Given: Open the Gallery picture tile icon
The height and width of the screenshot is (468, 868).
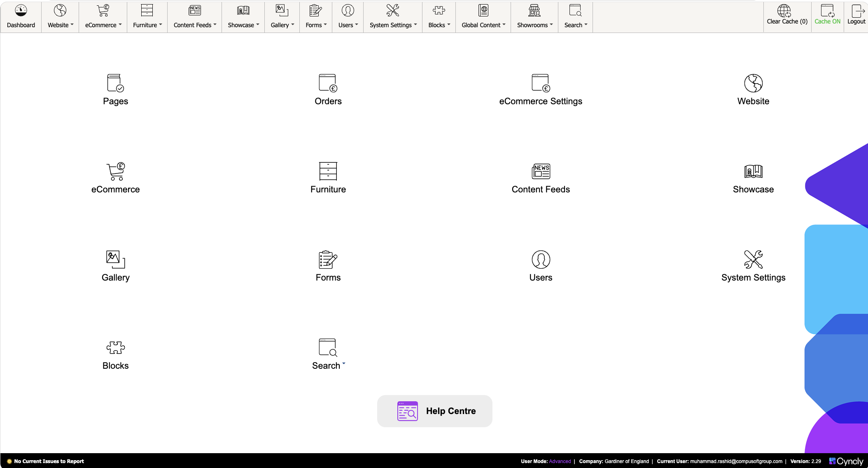Looking at the screenshot, I should (x=115, y=260).
